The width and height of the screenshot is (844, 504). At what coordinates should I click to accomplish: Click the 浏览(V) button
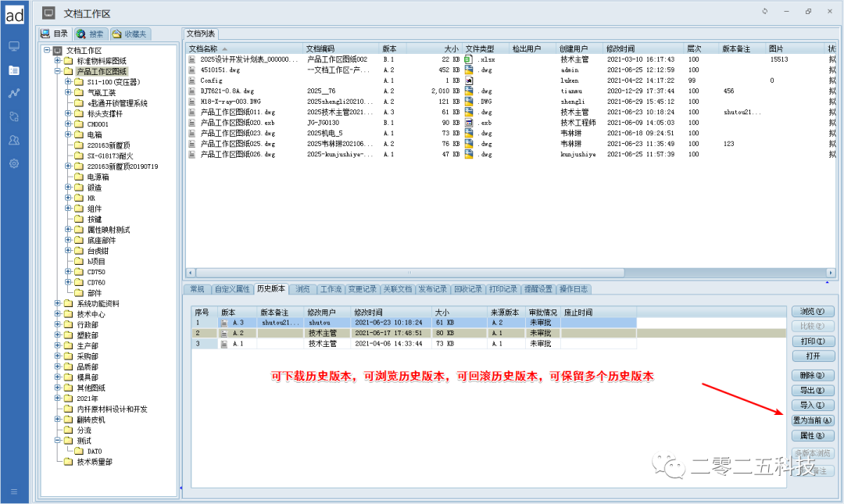point(813,311)
